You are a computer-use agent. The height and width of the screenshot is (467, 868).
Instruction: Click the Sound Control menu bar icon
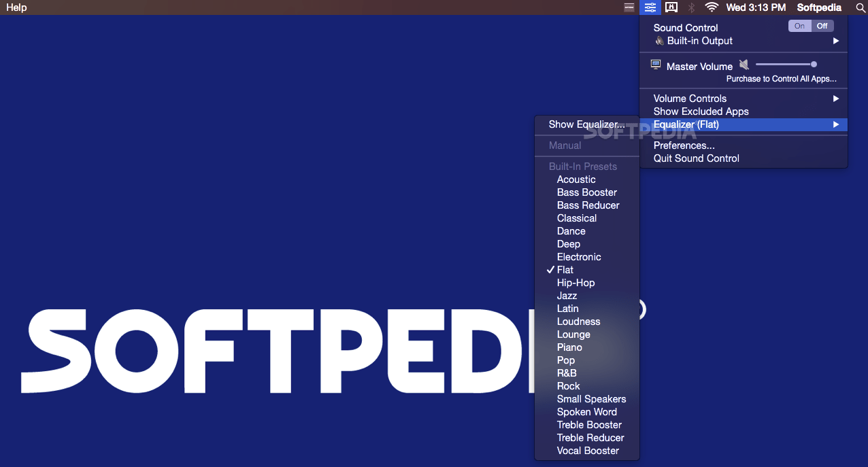651,7
